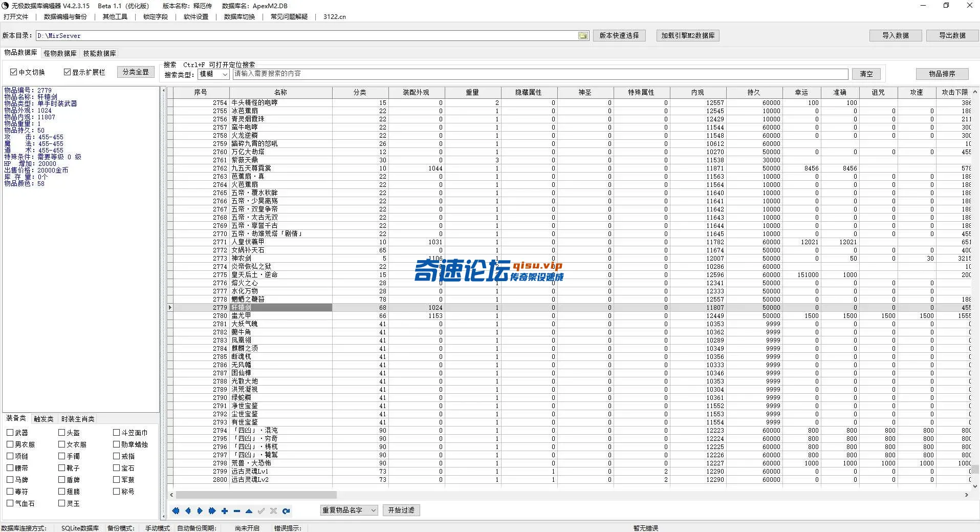The image size is (980, 532).
Task: Click 物品排序 button
Action: [942, 74]
